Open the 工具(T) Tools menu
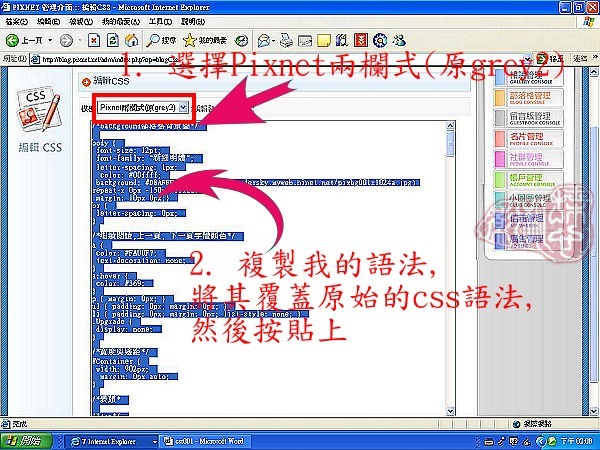 (160, 22)
